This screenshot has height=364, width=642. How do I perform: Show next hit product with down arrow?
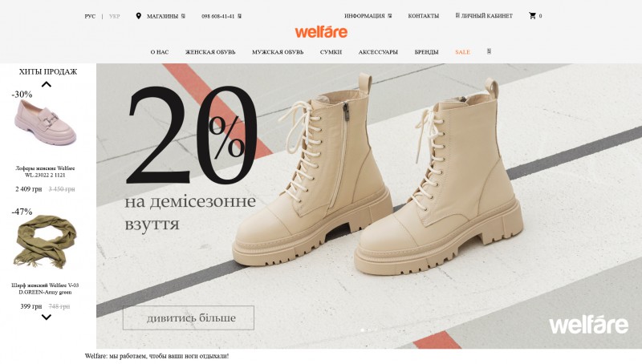pos(47,317)
